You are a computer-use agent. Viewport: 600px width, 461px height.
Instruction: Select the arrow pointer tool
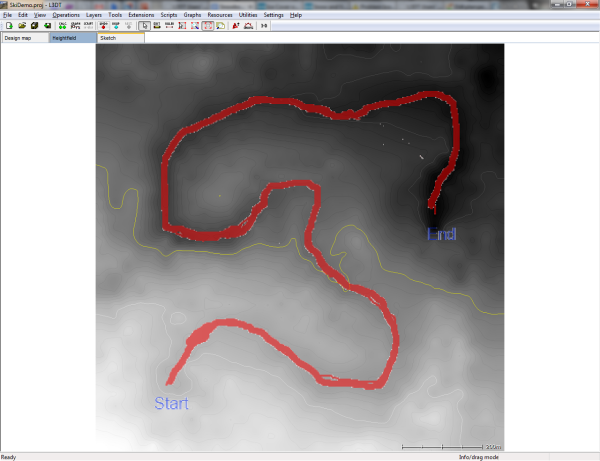point(144,25)
